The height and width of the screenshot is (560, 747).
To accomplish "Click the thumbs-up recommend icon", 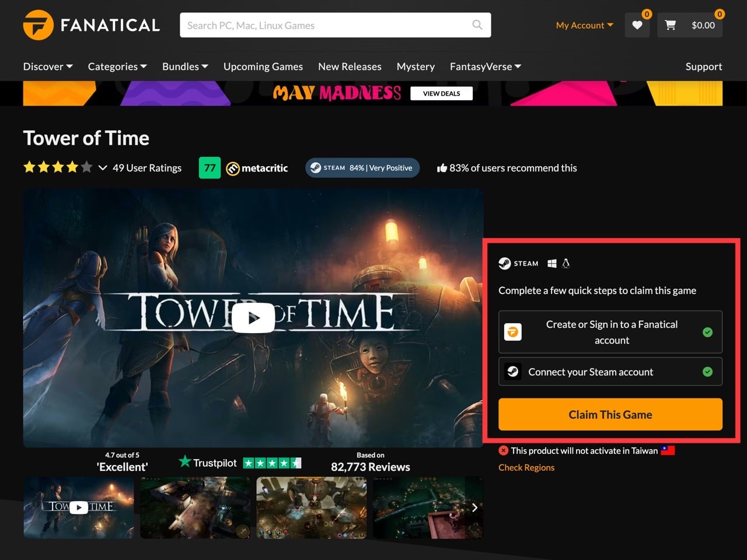I will [442, 168].
